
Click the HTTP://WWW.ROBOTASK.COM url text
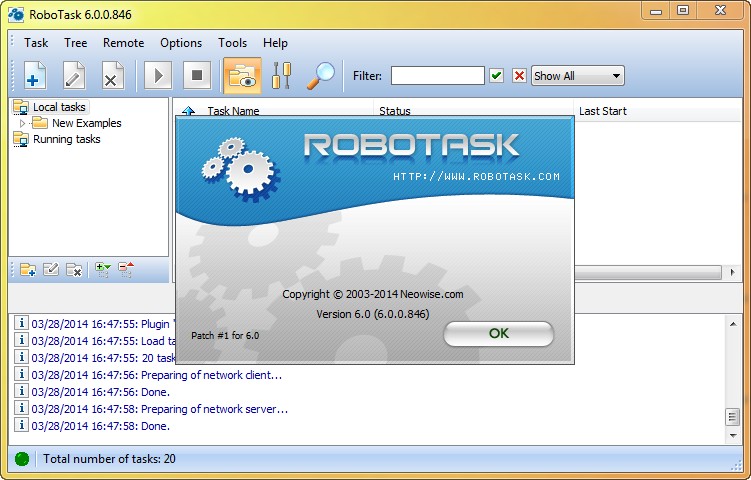point(476,176)
